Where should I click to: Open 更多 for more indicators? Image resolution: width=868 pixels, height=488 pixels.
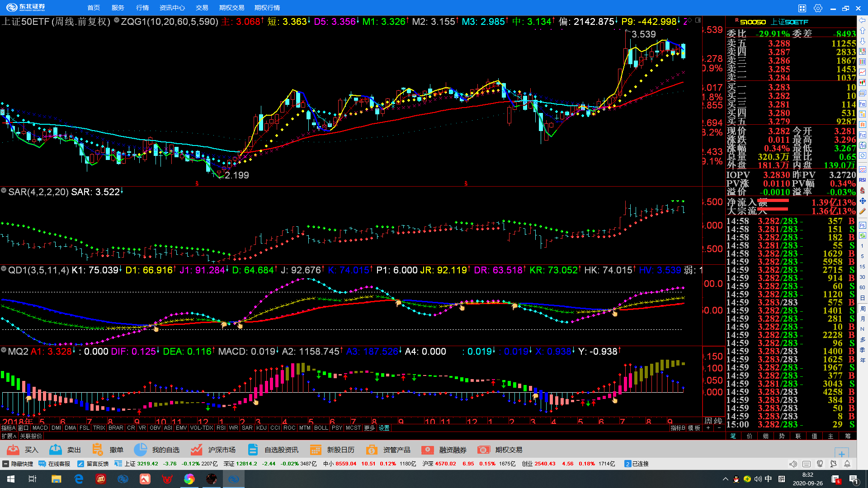tap(369, 428)
